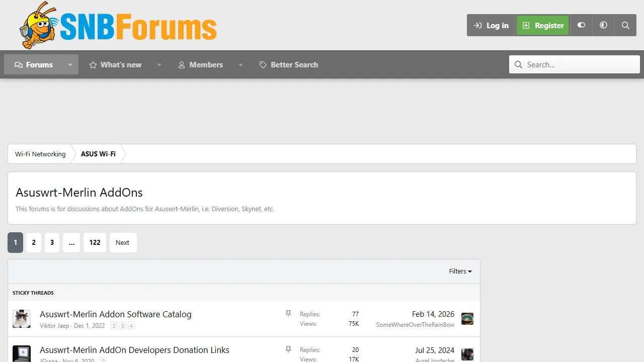Click the pin icon on the Addon Software Catalog thread

[x=288, y=313]
